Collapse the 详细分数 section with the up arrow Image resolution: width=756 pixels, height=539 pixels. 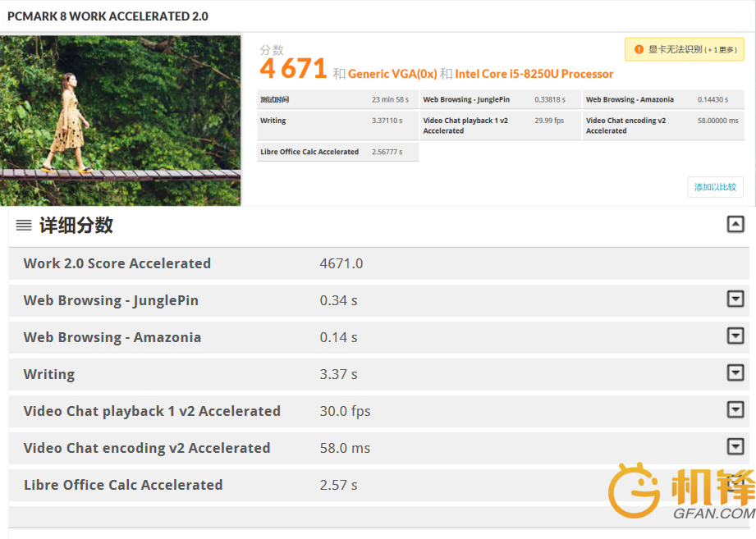[735, 224]
